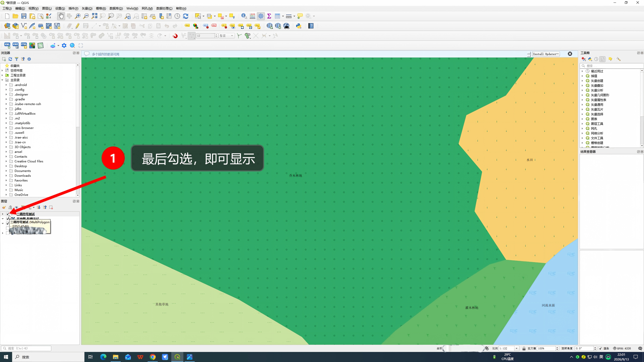Open the 矢量(O) menu

point(87,8)
